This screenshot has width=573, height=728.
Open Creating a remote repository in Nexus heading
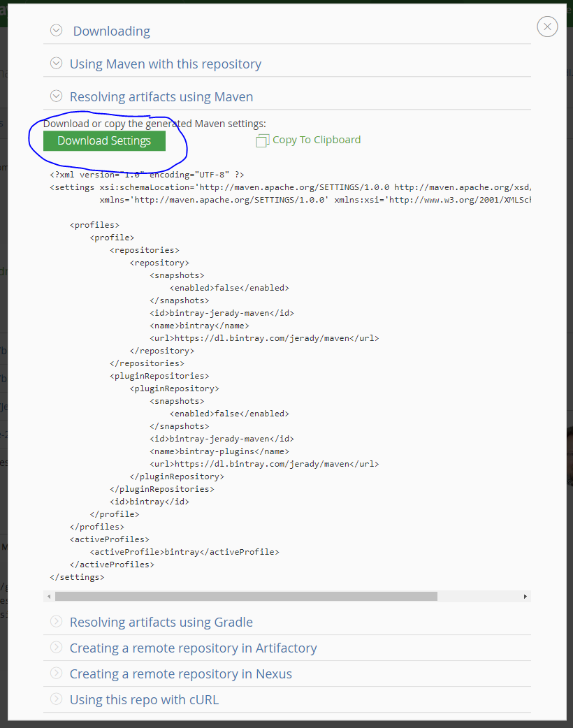pyautogui.click(x=180, y=674)
